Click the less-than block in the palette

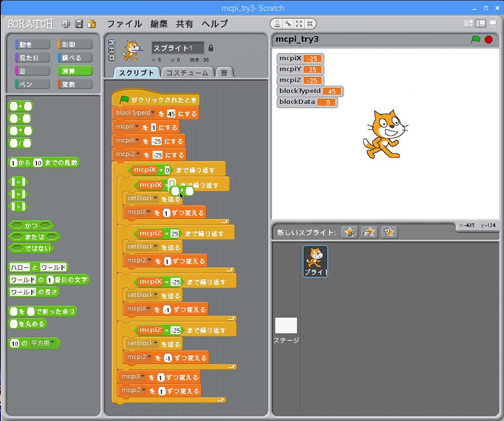click(18, 182)
